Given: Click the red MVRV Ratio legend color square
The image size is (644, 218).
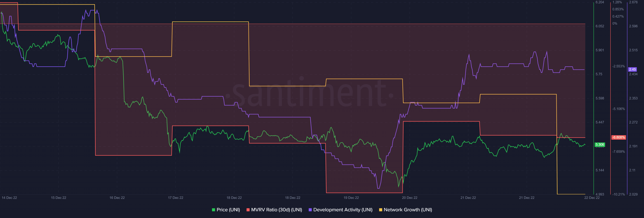Looking at the screenshot, I should 248,210.
